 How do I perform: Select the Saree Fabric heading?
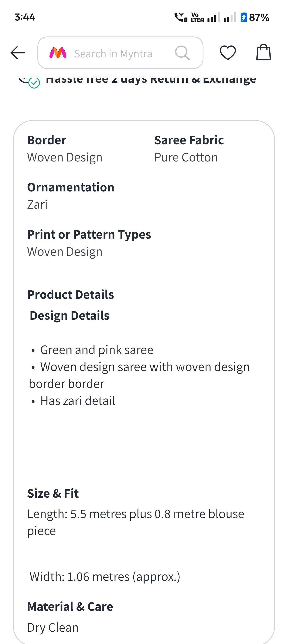pos(189,140)
